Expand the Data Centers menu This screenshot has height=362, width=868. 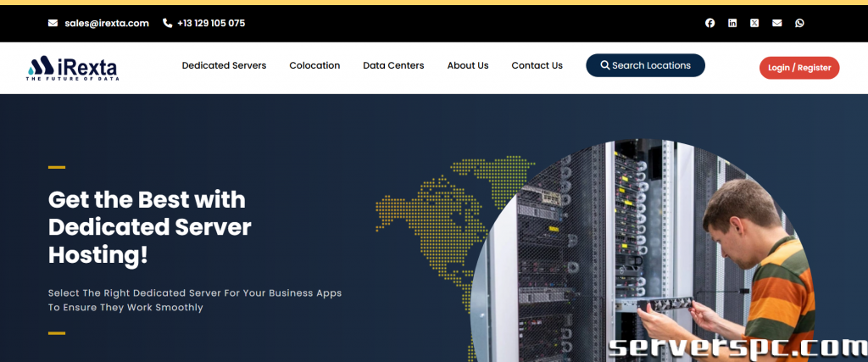(x=393, y=65)
